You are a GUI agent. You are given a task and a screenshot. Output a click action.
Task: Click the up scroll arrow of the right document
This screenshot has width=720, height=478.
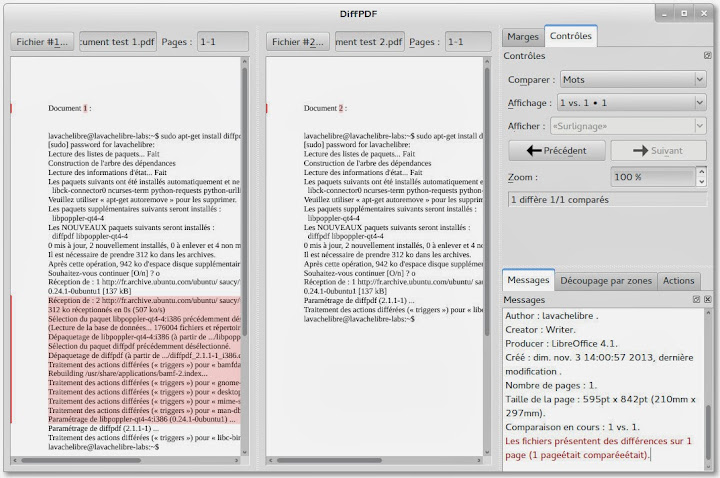pyautogui.click(x=487, y=61)
